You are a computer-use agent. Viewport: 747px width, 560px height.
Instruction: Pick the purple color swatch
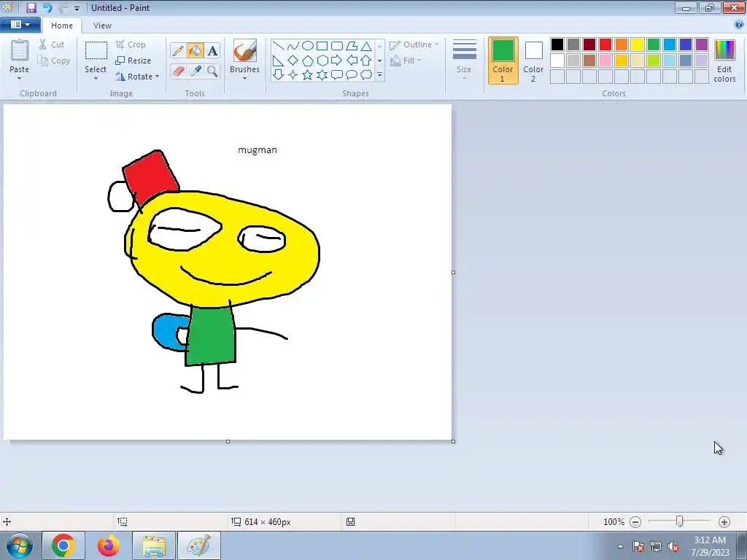point(701,44)
